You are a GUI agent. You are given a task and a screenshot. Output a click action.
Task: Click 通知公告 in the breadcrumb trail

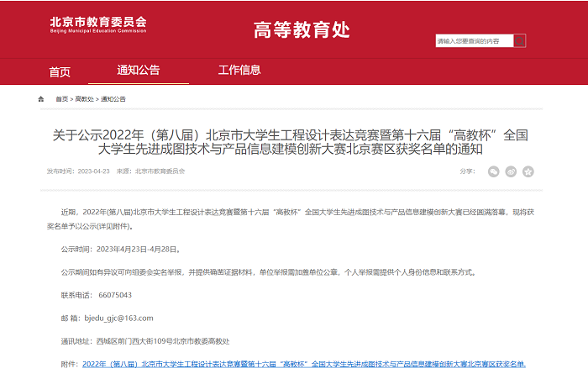tap(113, 99)
